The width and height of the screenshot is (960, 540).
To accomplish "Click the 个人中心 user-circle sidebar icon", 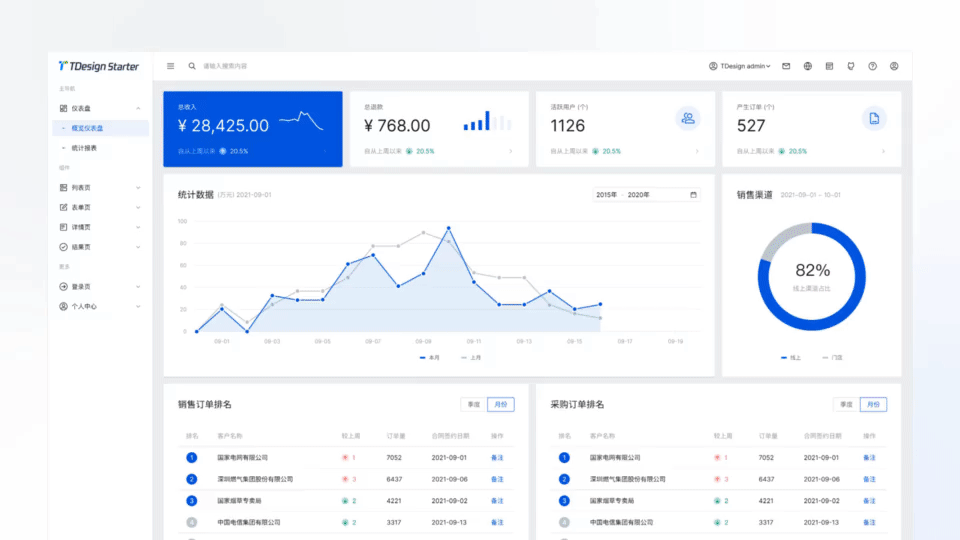I will (x=63, y=306).
